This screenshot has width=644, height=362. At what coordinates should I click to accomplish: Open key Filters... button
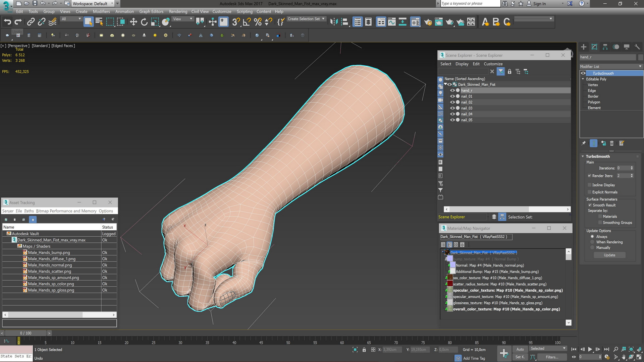click(x=552, y=357)
